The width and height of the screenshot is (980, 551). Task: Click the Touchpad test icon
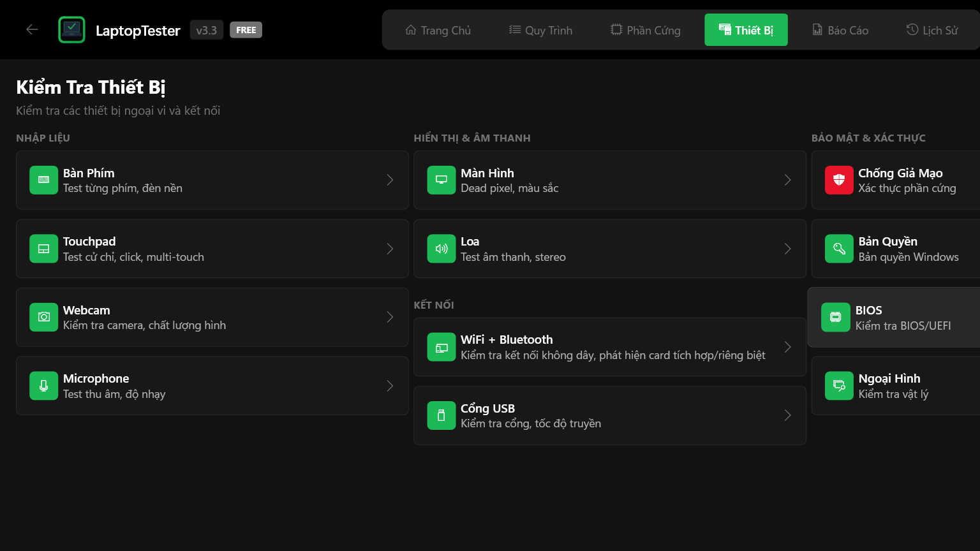[43, 249]
